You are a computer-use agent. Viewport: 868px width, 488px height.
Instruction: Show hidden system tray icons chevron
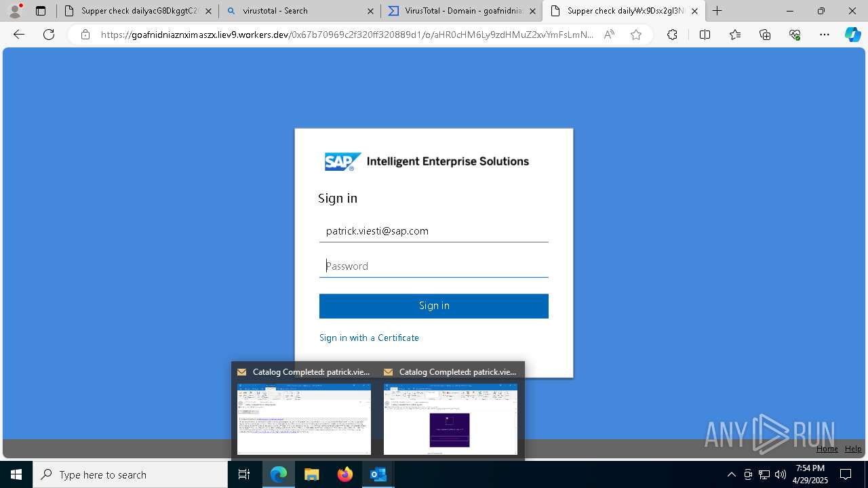(731, 474)
